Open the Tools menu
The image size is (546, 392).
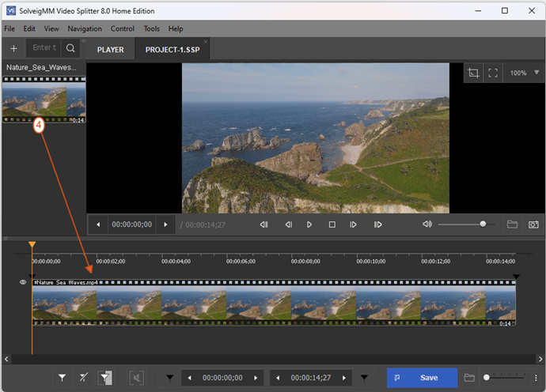point(151,29)
